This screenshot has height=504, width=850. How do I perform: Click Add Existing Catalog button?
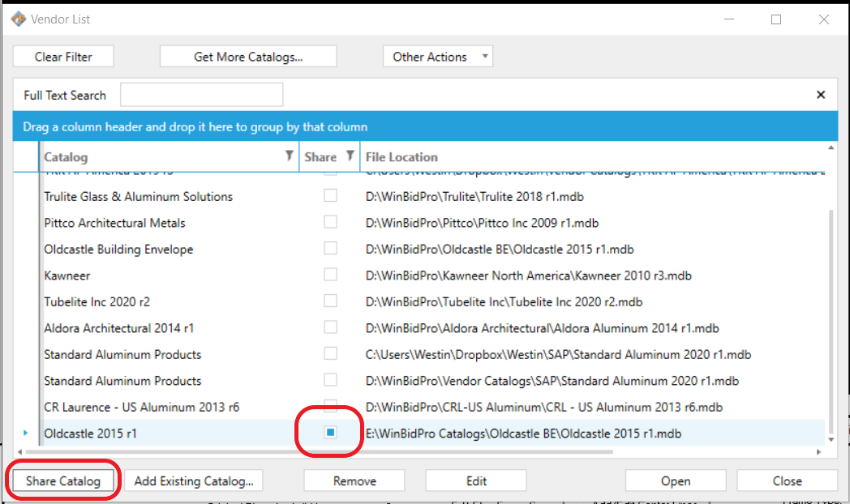[x=194, y=481]
